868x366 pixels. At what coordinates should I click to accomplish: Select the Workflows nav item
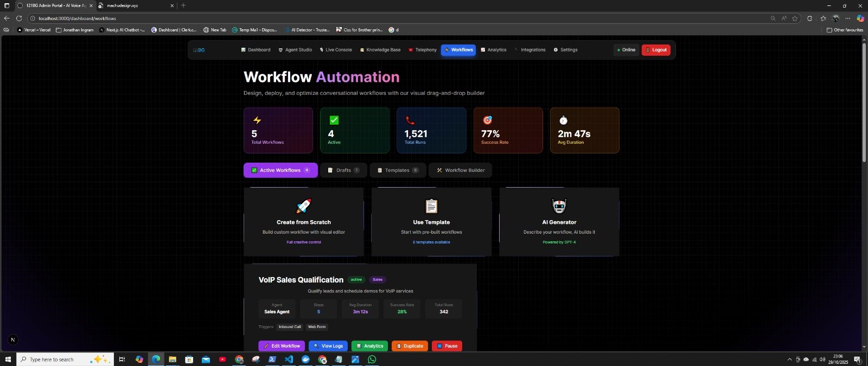[458, 50]
